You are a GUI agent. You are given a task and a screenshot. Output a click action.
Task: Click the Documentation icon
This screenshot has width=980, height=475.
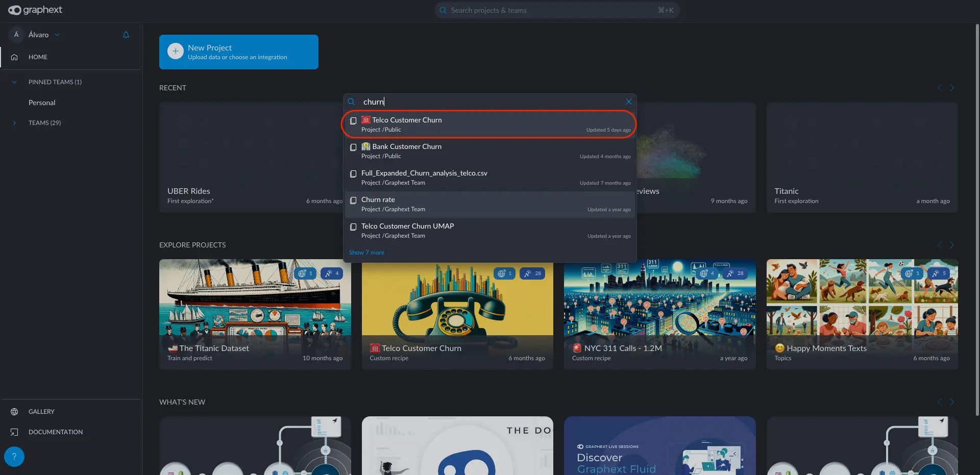[x=14, y=432]
